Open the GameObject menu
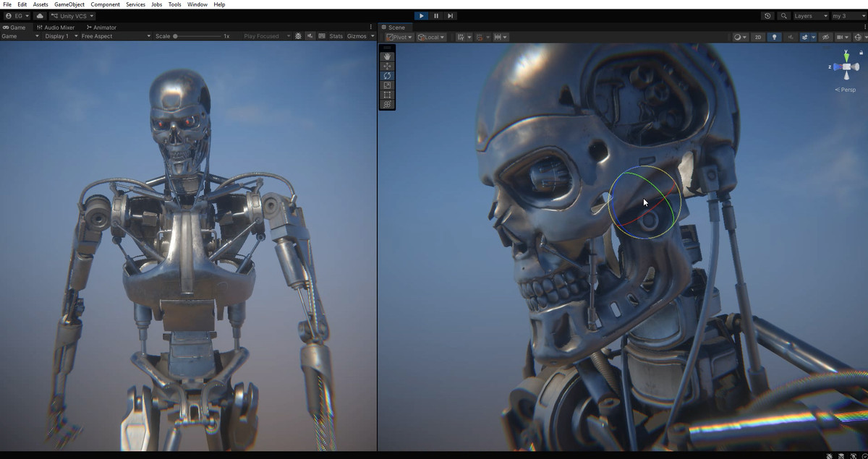Screen dimensions: 868x459 pyautogui.click(x=69, y=4)
